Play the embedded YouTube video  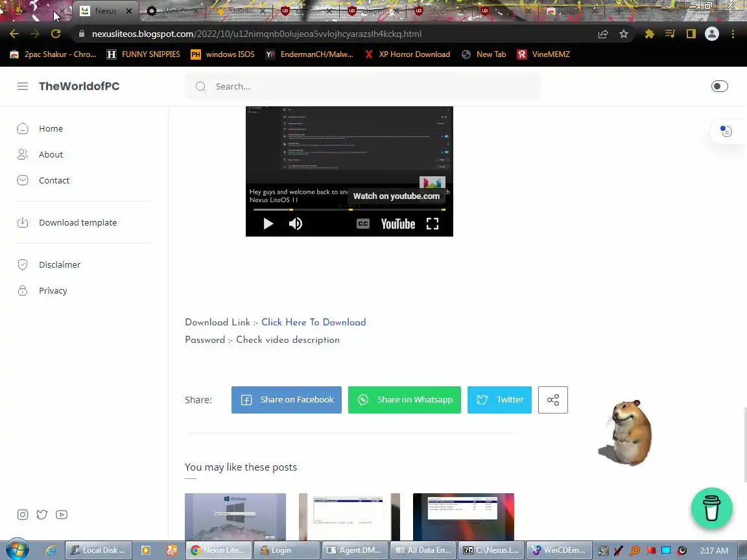[x=268, y=224]
